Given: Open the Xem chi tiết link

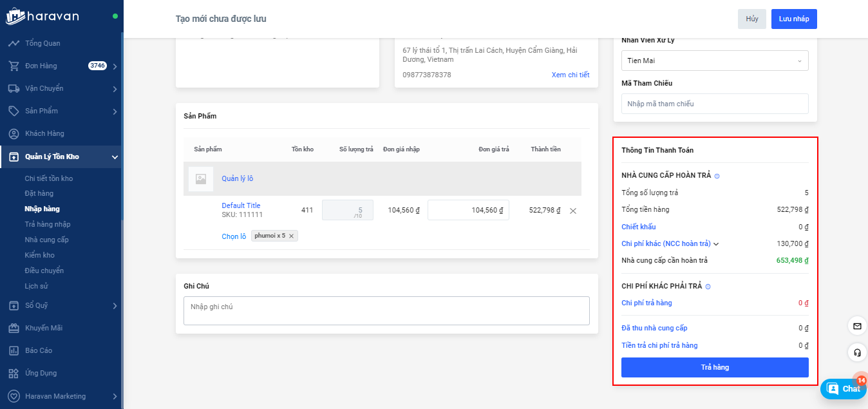Looking at the screenshot, I should tap(570, 75).
